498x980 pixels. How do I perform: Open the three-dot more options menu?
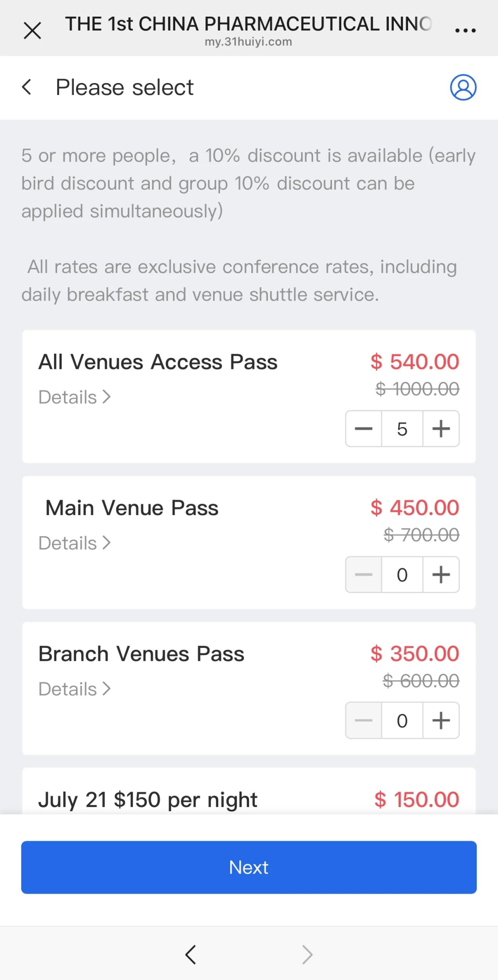pos(465,31)
